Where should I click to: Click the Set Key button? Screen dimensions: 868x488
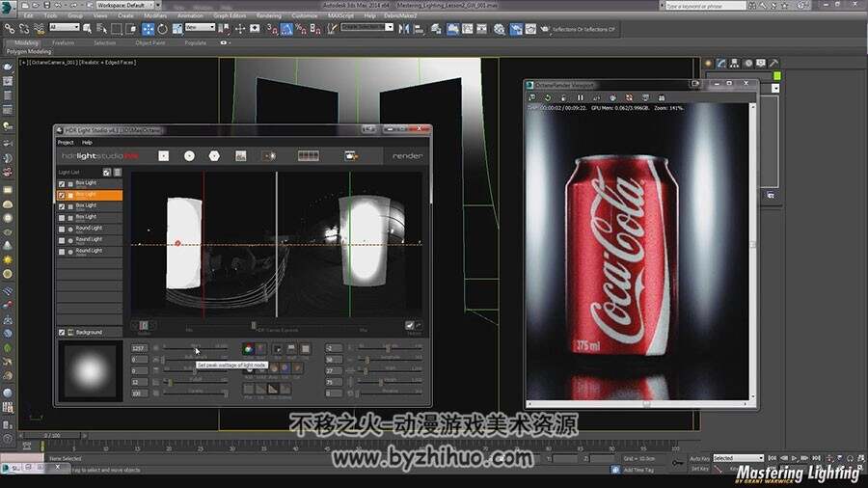[699, 469]
